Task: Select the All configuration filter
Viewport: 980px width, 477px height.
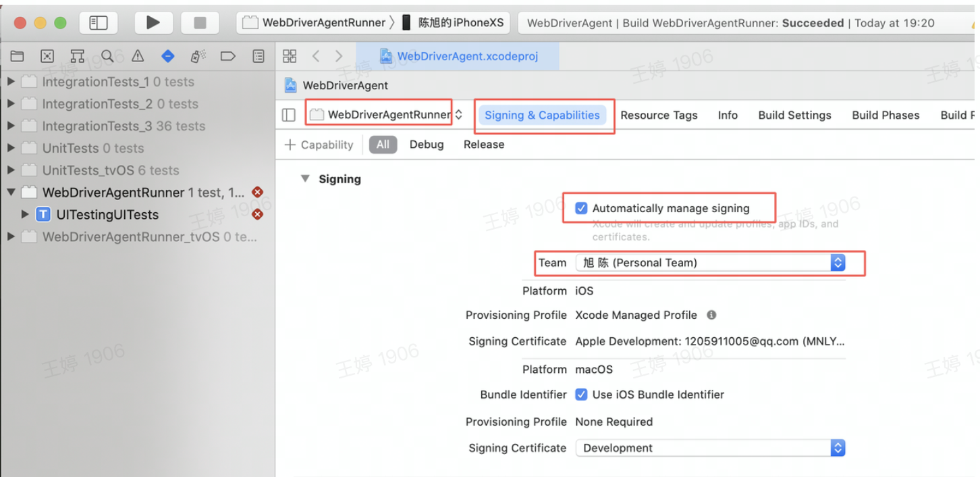Action: coord(383,145)
